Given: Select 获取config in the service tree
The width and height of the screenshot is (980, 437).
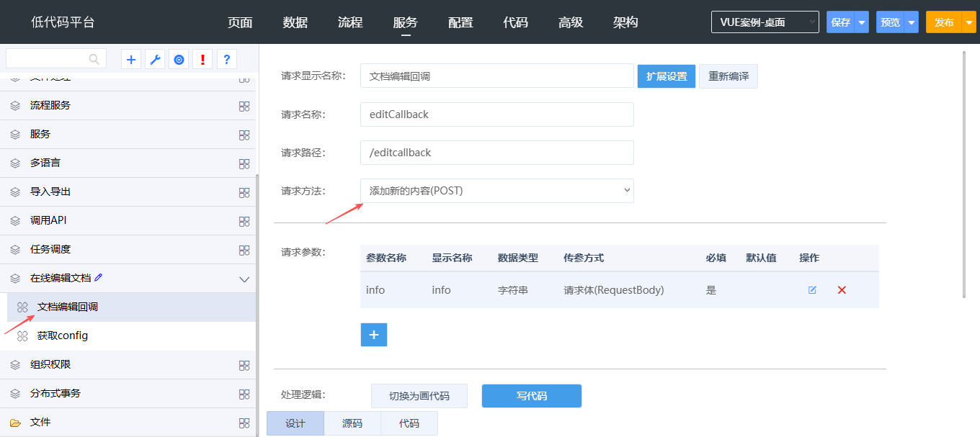Looking at the screenshot, I should click(63, 335).
